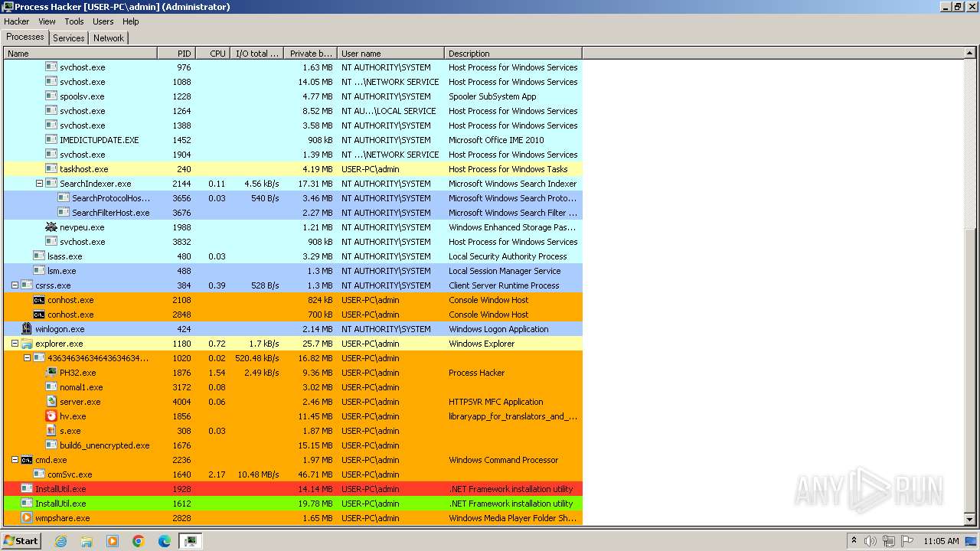This screenshot has height=551, width=980.
Task: Click the conhost.exe icon for PID 2848
Action: (39, 315)
